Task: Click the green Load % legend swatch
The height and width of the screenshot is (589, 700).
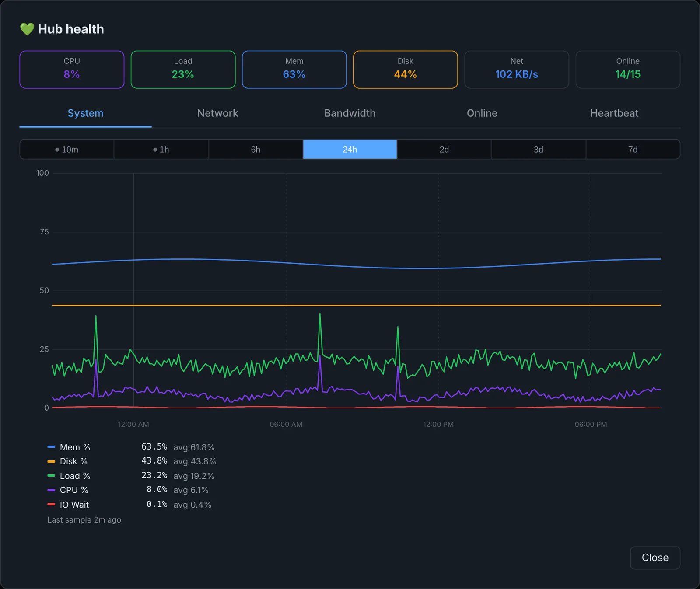Action: pyautogui.click(x=51, y=476)
